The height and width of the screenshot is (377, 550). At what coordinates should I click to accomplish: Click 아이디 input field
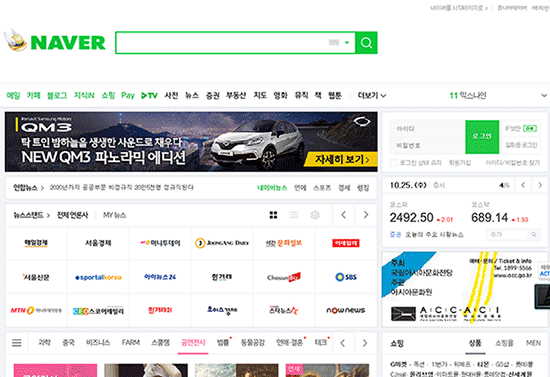tap(428, 129)
